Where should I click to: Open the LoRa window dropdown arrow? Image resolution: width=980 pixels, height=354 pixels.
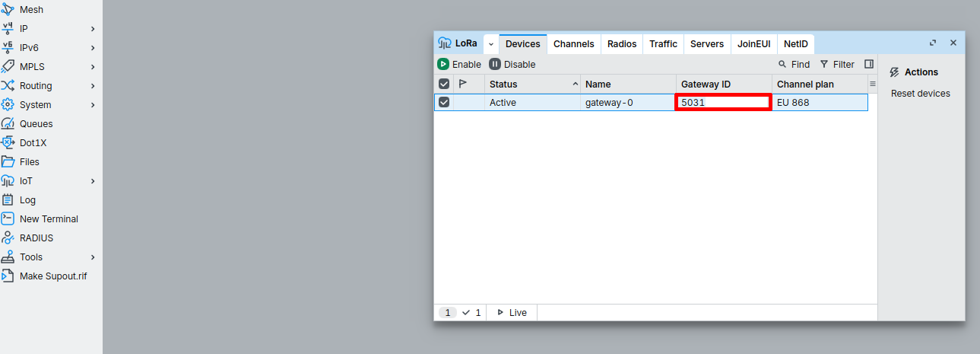coord(491,44)
